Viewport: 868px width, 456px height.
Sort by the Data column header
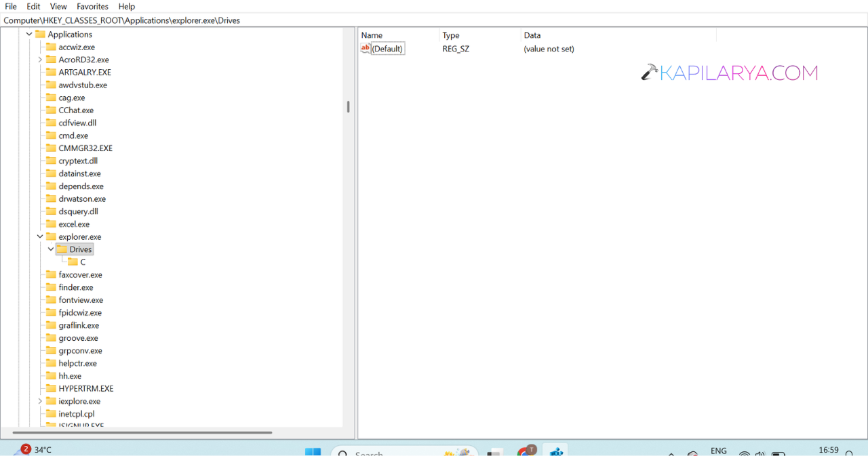tap(618, 35)
